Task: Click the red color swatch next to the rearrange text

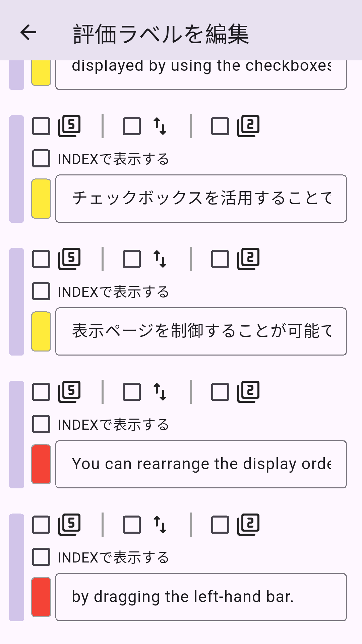Action: tap(41, 464)
